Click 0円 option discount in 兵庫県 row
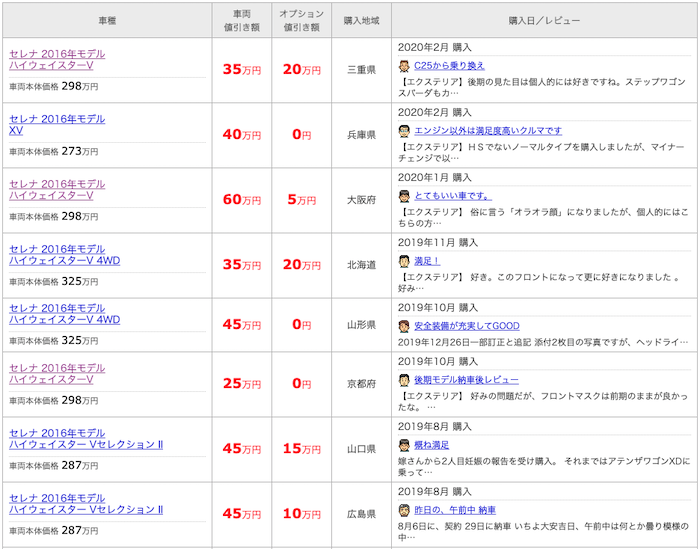Screen dimensions: 700x549 302,134
